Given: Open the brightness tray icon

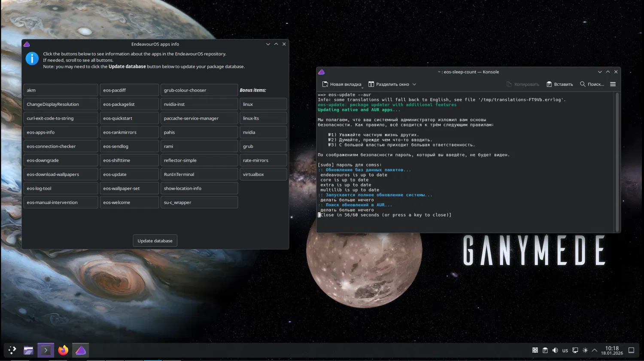Looking at the screenshot, I should [x=585, y=350].
